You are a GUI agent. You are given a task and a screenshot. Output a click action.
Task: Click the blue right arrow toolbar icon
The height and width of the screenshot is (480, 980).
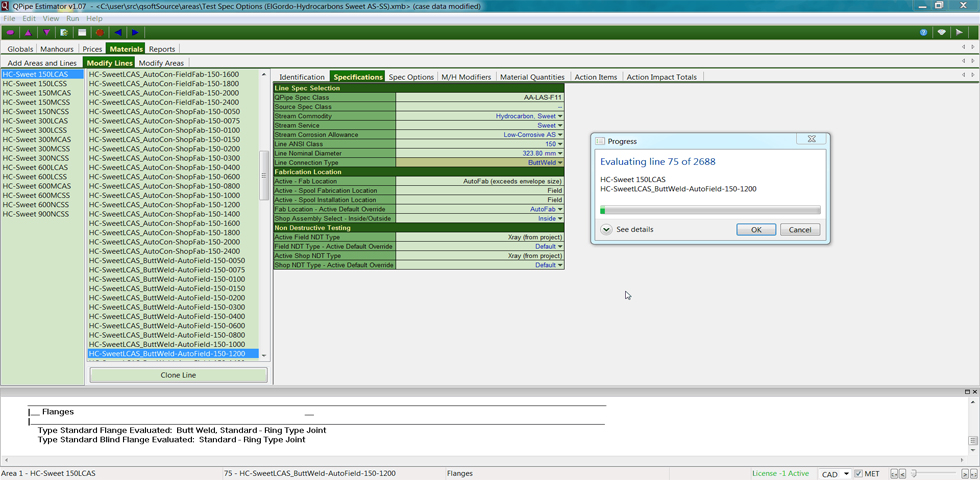click(136, 32)
